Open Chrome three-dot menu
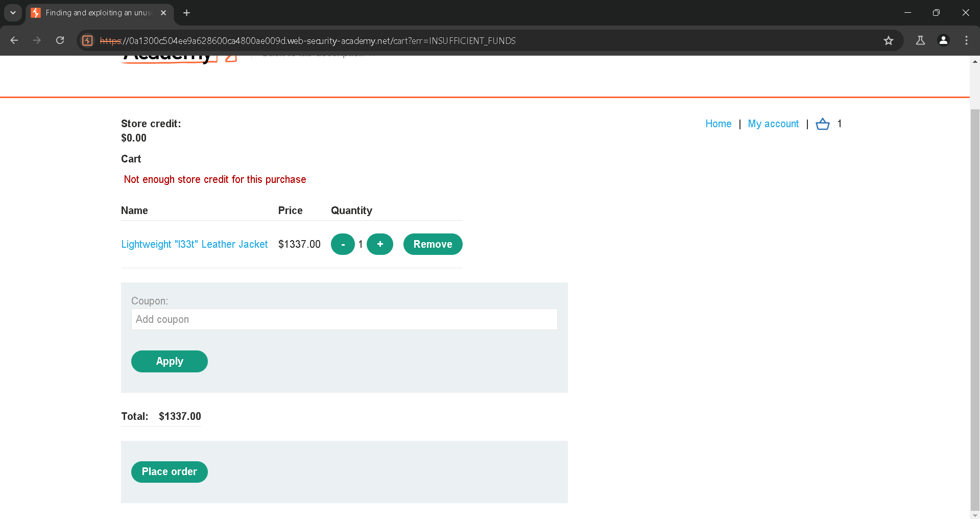980x519 pixels. pyautogui.click(x=966, y=40)
